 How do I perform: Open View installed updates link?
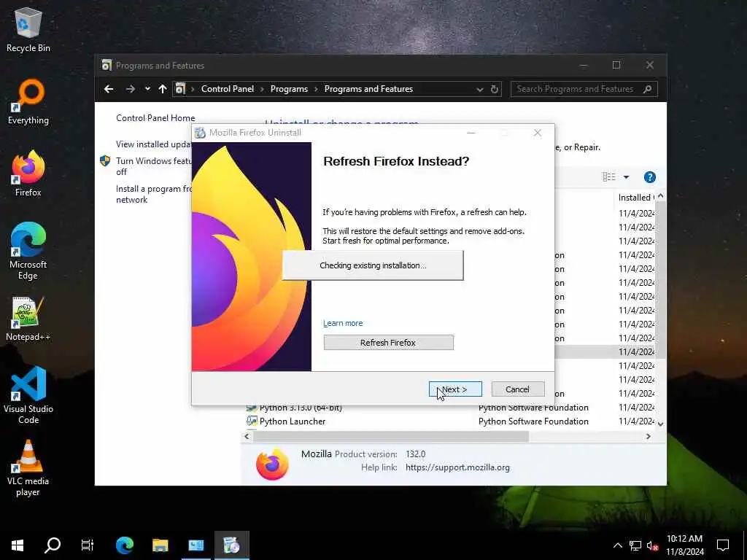pos(154,144)
